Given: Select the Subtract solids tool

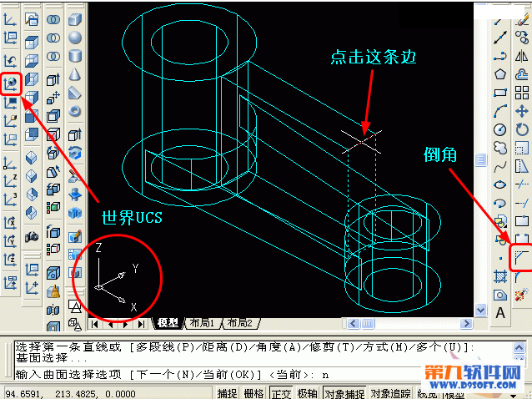Looking at the screenshot, I should tap(53, 38).
